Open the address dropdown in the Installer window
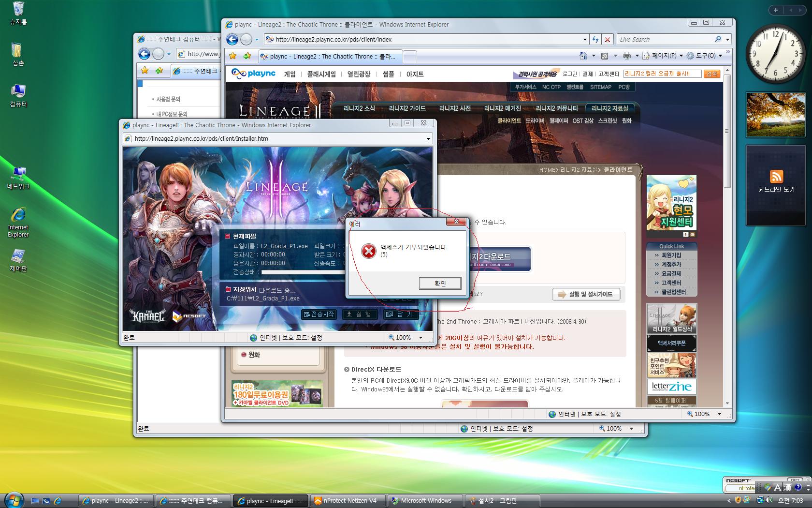This screenshot has height=508, width=812. 428,139
